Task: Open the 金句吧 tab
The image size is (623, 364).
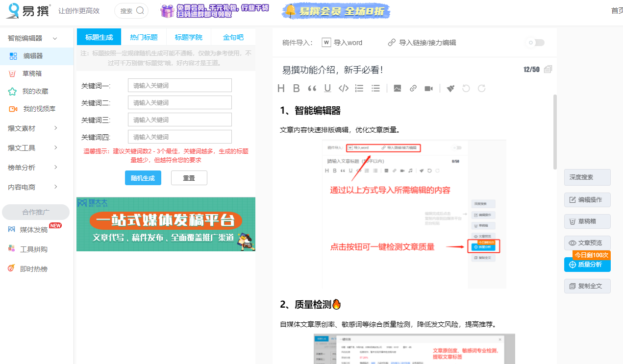Action: tap(234, 37)
